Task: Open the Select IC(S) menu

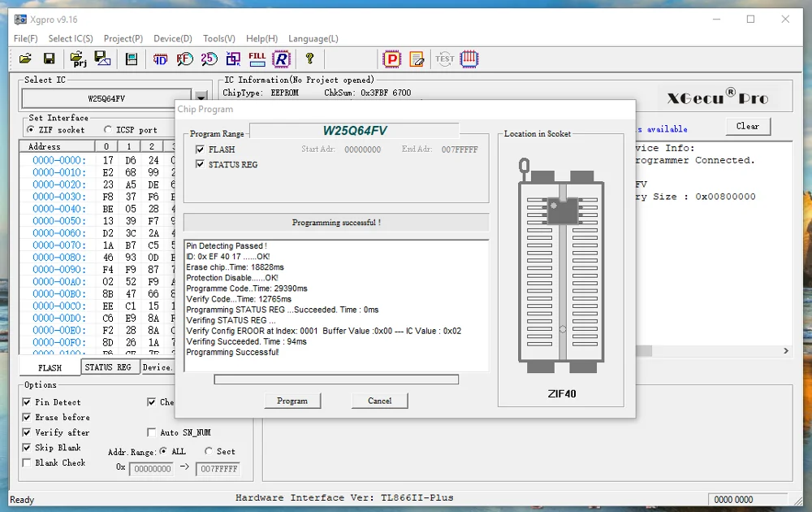Action: [71, 38]
